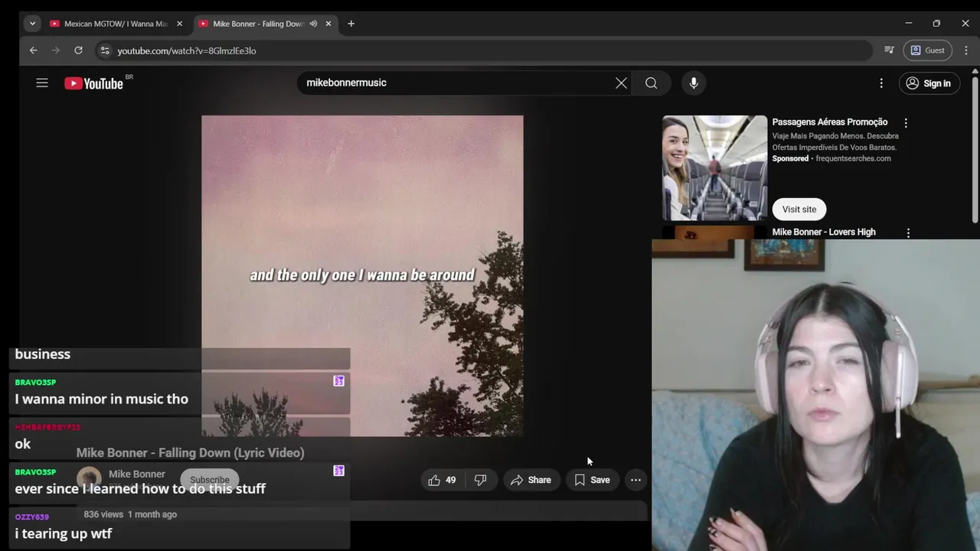Click the frequentsearches.com sponsor text
This screenshot has height=551, width=980.
(x=853, y=158)
